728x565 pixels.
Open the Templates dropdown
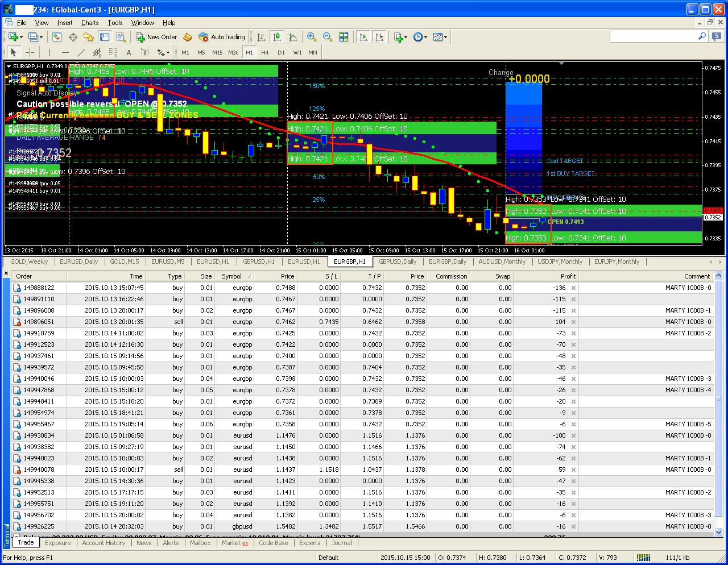point(440,37)
